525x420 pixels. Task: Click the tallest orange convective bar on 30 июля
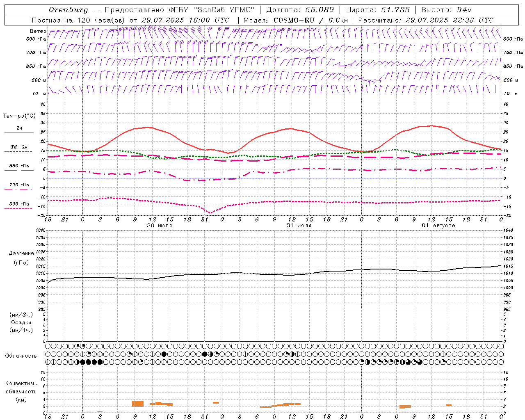(138, 404)
